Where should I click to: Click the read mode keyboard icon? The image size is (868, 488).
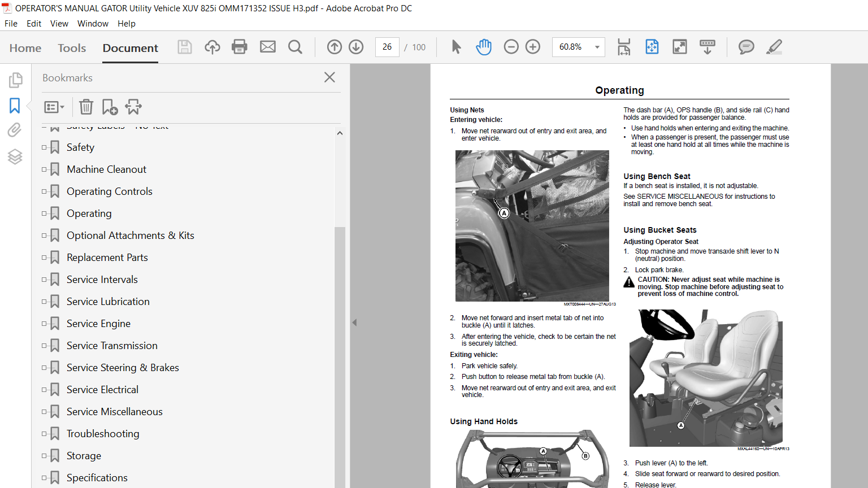(708, 47)
